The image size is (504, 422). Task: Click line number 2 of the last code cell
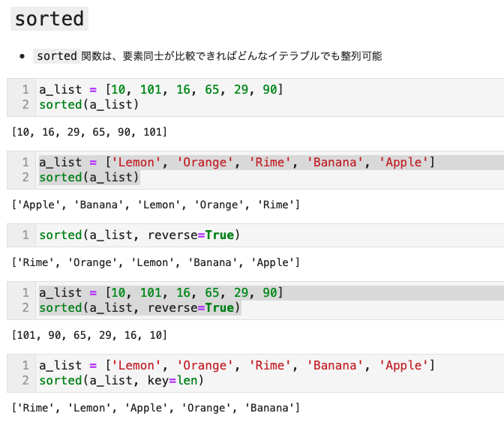pyautogui.click(x=25, y=381)
